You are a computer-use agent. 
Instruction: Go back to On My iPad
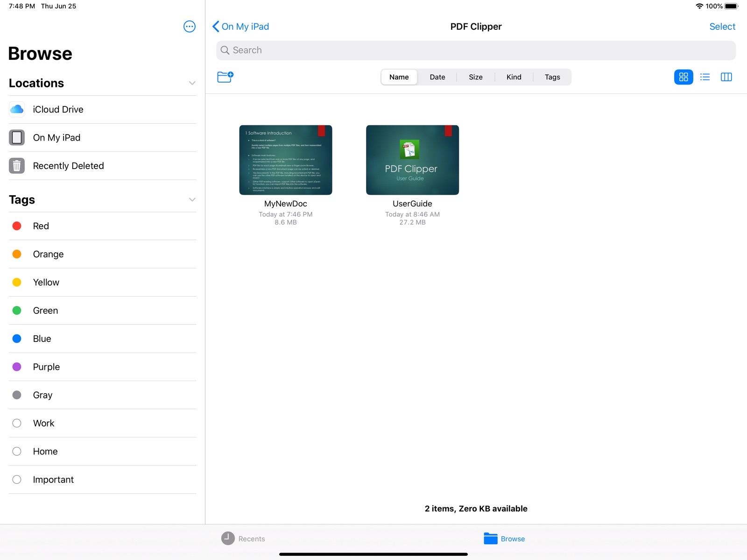(241, 27)
